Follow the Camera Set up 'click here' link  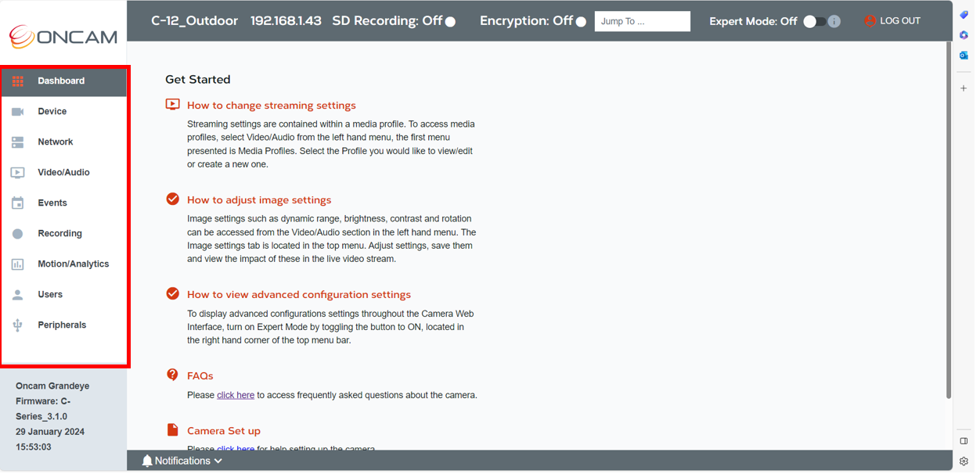(x=236, y=449)
